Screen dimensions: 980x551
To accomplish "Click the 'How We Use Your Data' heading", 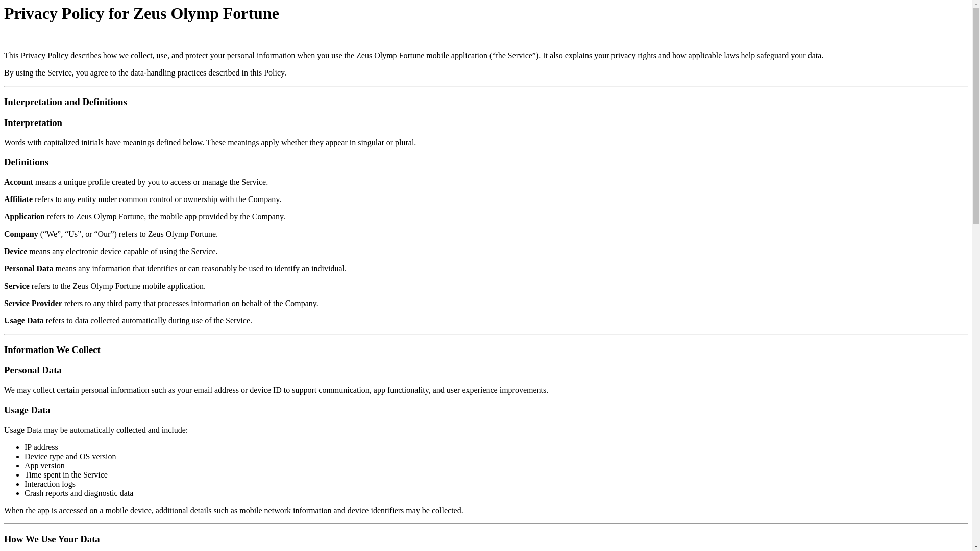I will 52,539.
